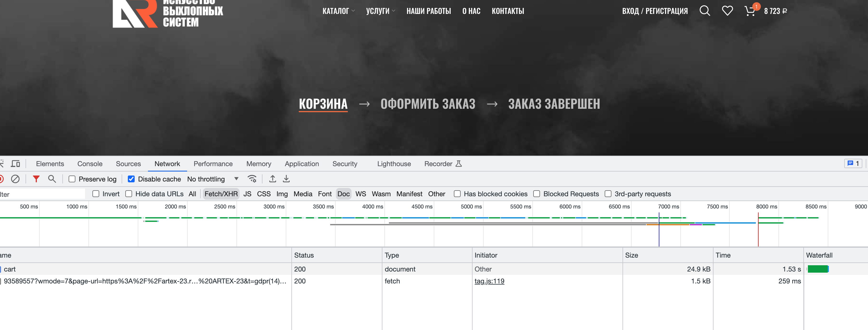Click the website search magnifier icon
This screenshot has height=330, width=868.
(704, 11)
